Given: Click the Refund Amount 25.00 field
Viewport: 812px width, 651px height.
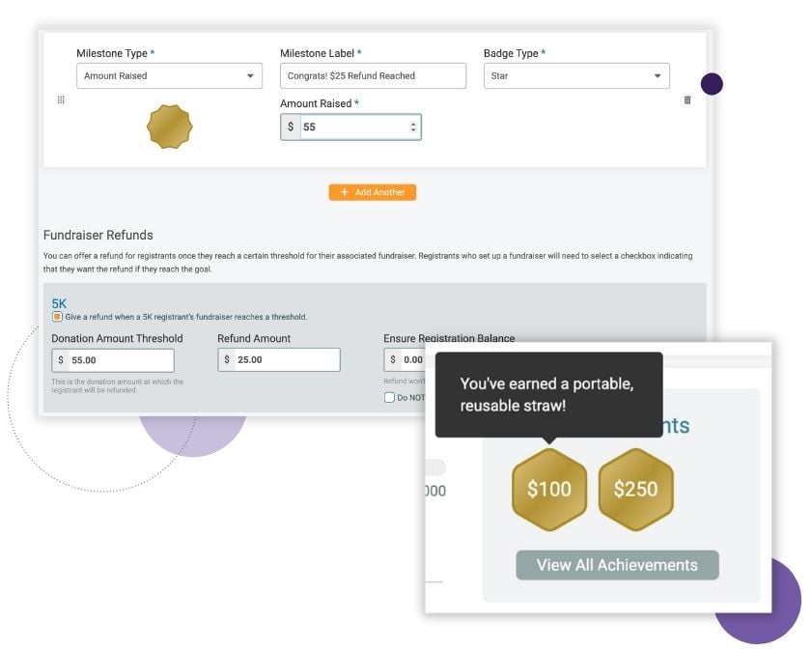Looking at the screenshot, I should pyautogui.click(x=279, y=359).
